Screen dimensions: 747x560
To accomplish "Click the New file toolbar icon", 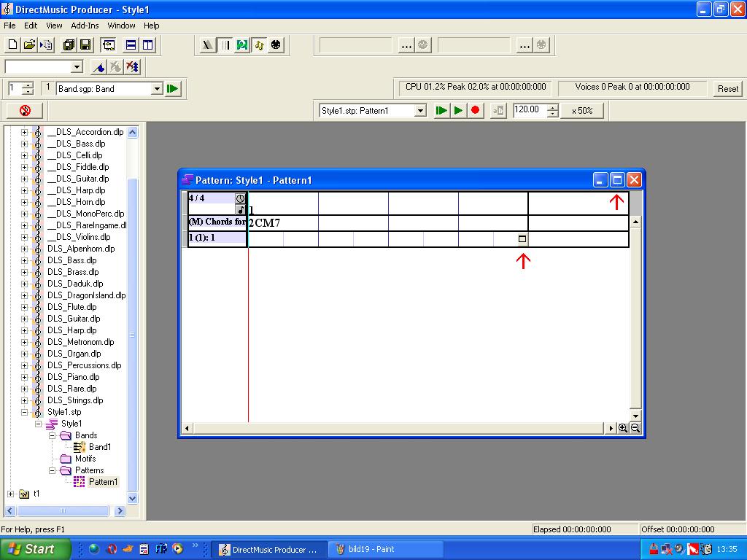I will 12,45.
